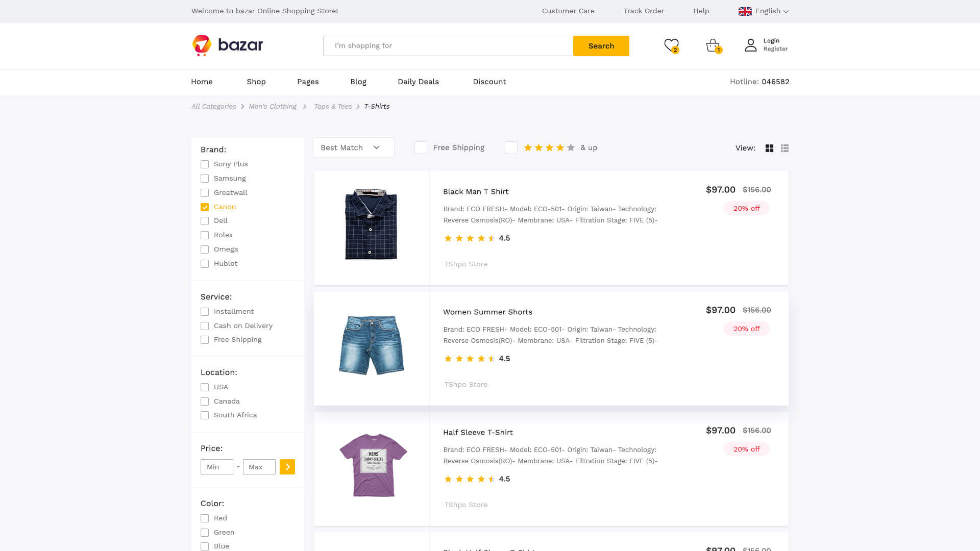Open the Track Order link

644,11
